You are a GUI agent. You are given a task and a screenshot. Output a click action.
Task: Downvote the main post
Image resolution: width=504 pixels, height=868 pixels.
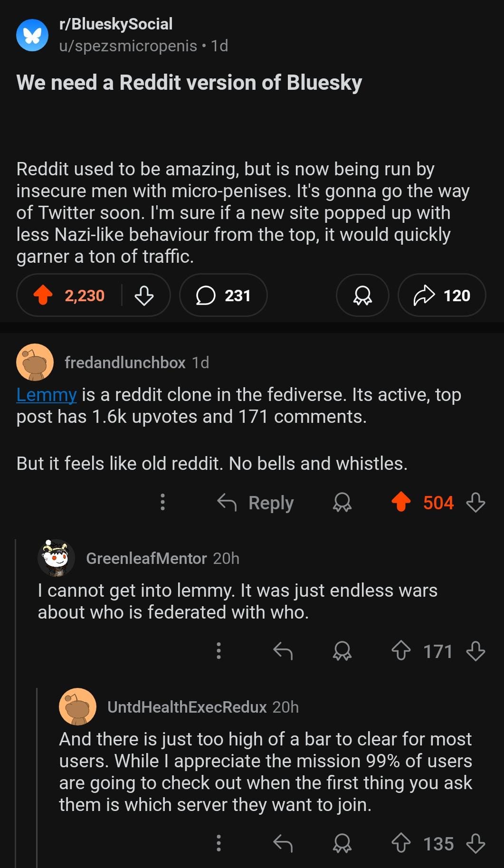click(144, 295)
